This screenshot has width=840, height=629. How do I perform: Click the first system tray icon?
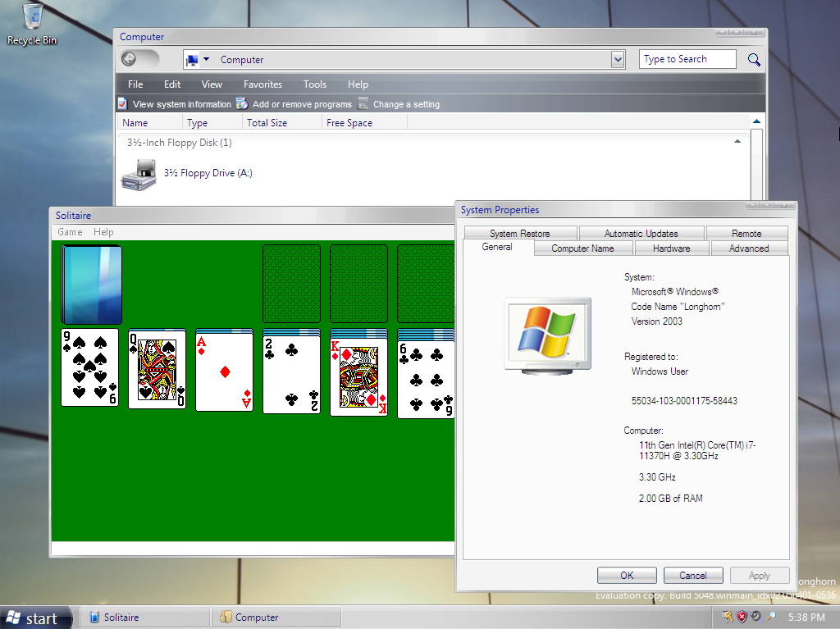coord(728,617)
